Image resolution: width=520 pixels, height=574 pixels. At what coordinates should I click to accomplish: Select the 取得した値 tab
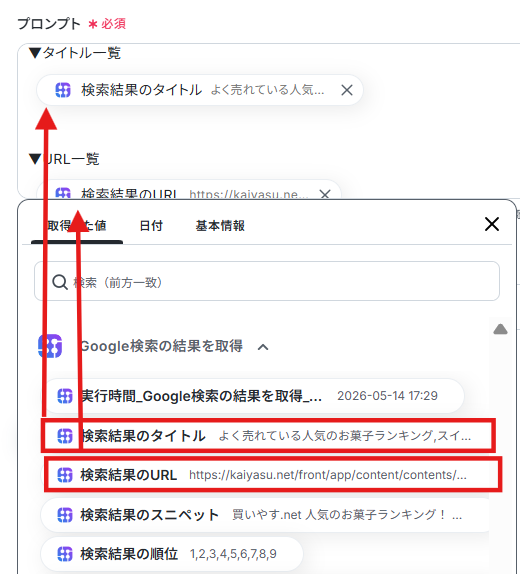click(77, 226)
